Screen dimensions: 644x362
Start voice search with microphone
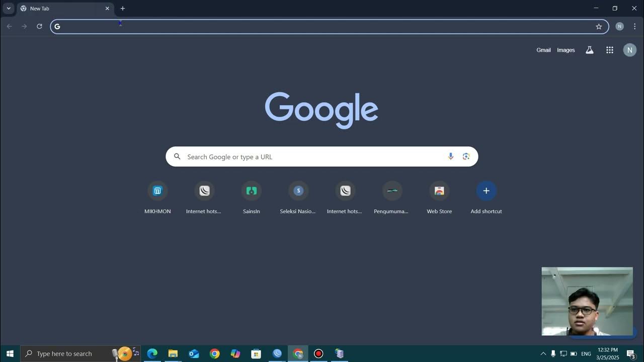click(451, 156)
